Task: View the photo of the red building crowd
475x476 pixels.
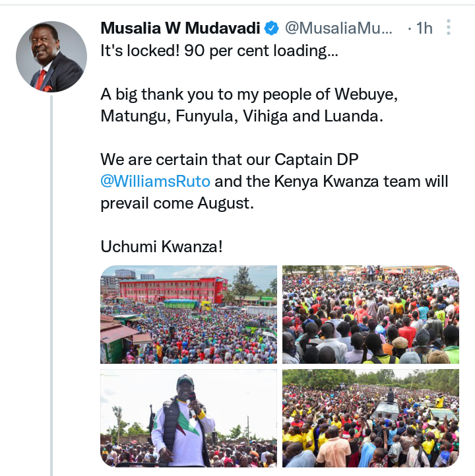Action: (189, 314)
